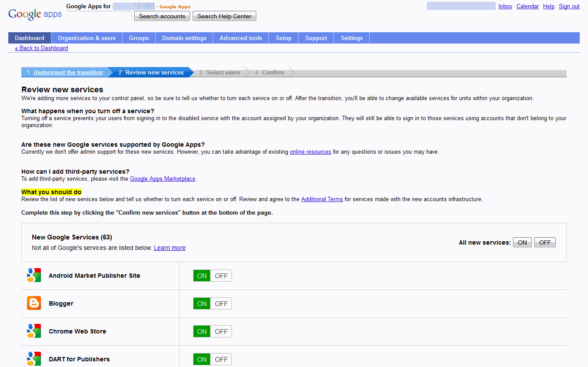
Task: Go back to Dashboard link
Action: pos(41,48)
